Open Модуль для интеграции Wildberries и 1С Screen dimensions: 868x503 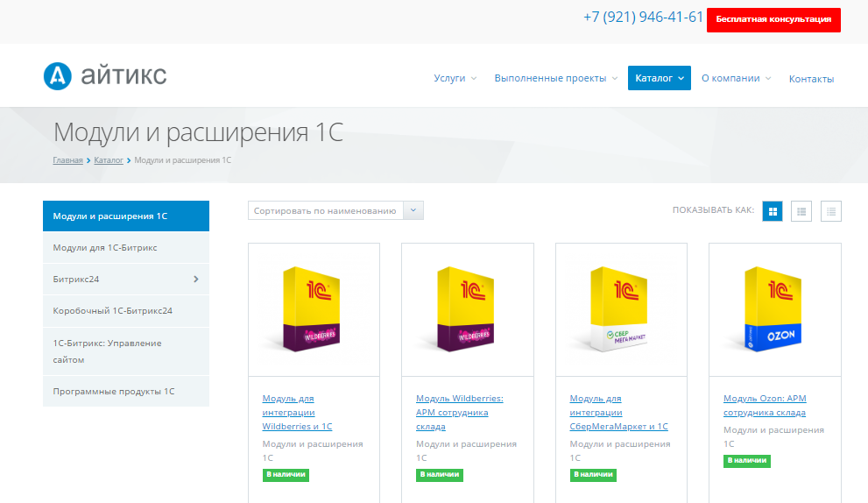pos(297,412)
